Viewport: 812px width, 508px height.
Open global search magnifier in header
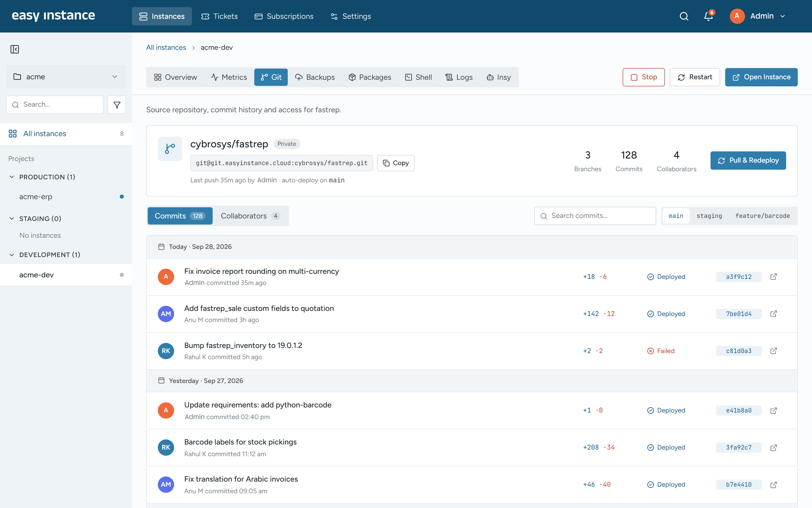(x=684, y=16)
